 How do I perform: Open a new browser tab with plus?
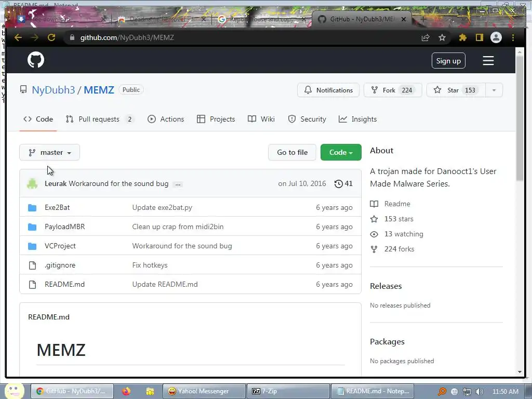pyautogui.click(x=423, y=19)
